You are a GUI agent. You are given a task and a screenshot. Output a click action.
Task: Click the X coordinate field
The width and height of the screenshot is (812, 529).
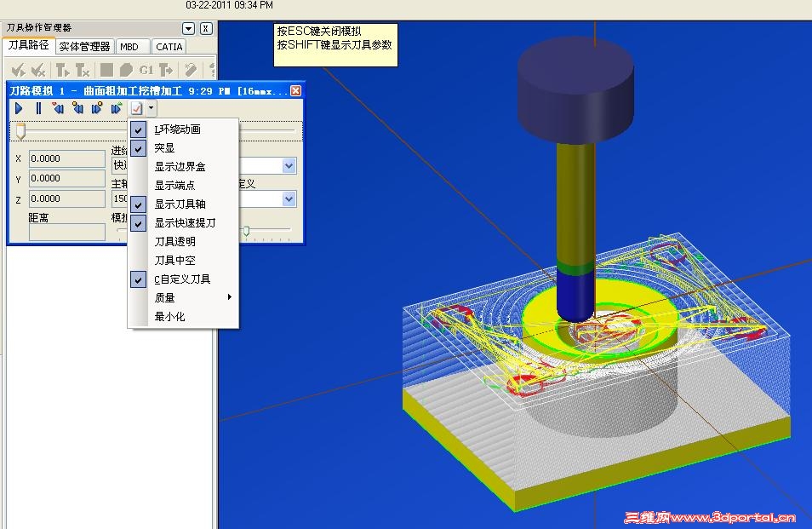[x=66, y=158]
